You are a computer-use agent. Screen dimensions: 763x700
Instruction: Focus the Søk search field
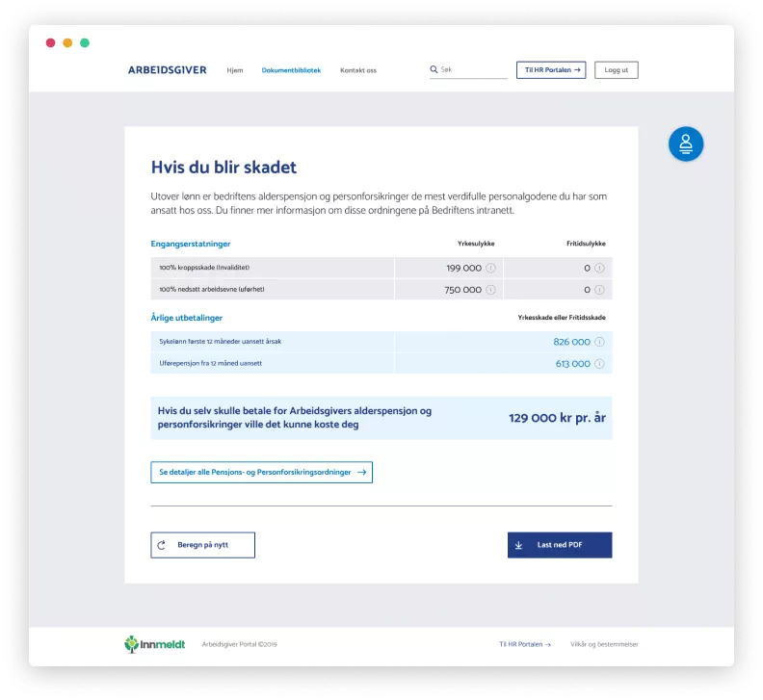pos(473,69)
